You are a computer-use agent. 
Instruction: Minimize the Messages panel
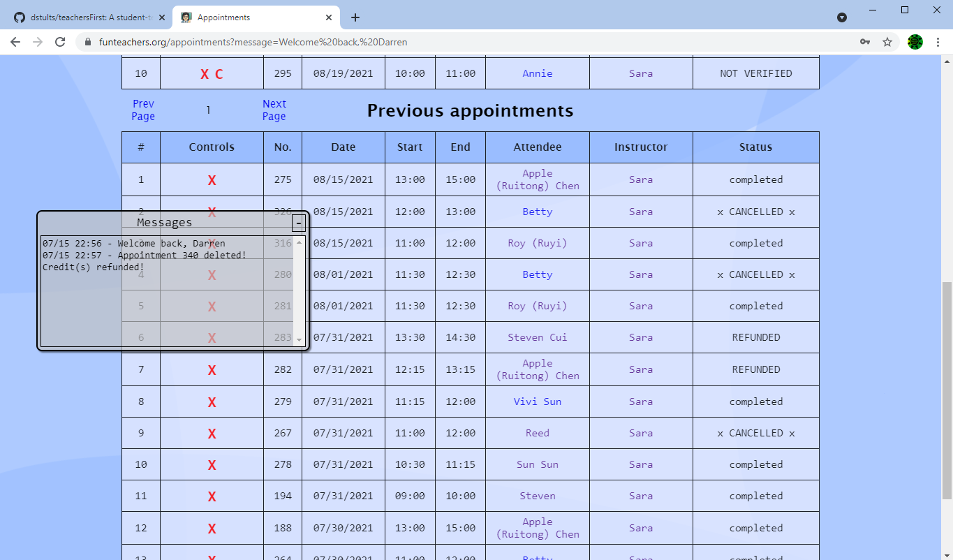pos(298,223)
